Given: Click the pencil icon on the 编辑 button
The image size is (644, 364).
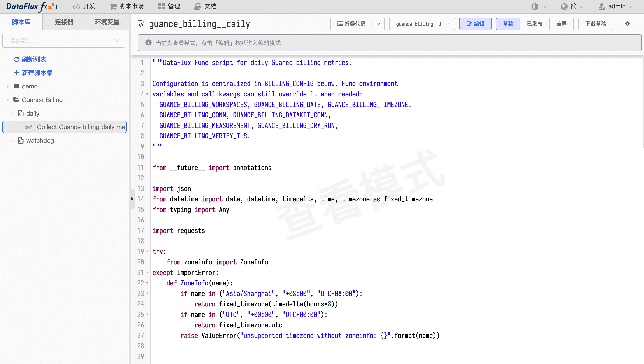Looking at the screenshot, I should point(469,24).
